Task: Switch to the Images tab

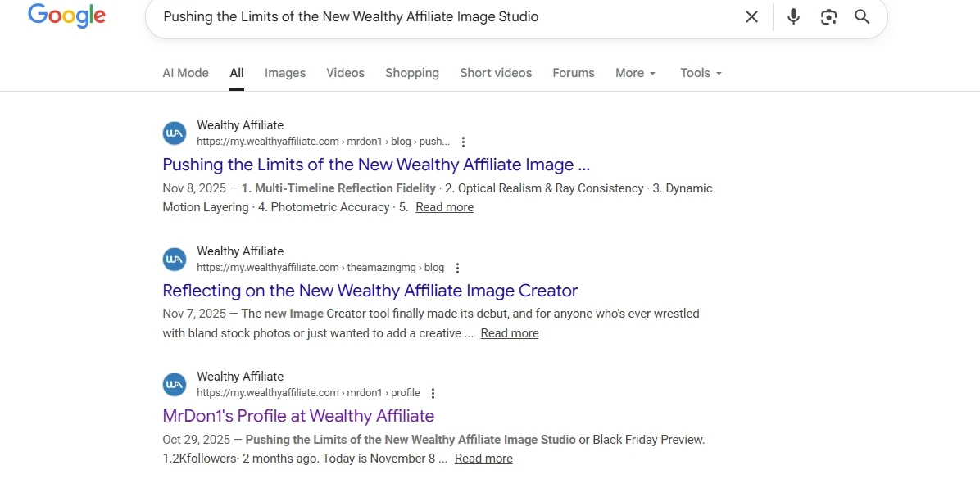Action: (x=285, y=73)
